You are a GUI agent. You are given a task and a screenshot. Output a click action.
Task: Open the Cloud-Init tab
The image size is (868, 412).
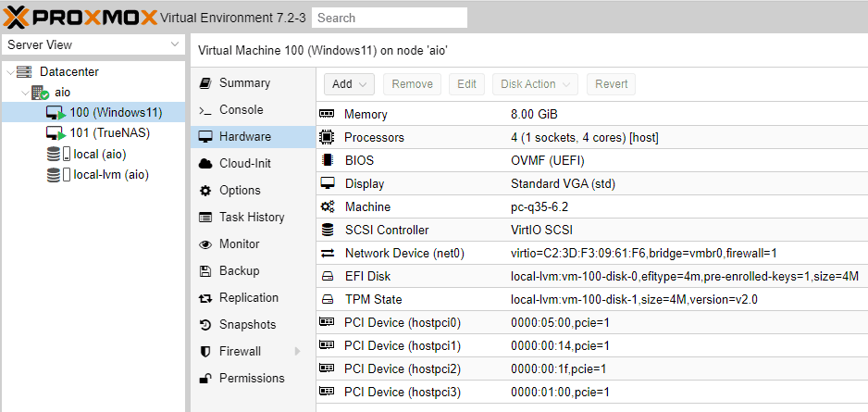pyautogui.click(x=253, y=163)
